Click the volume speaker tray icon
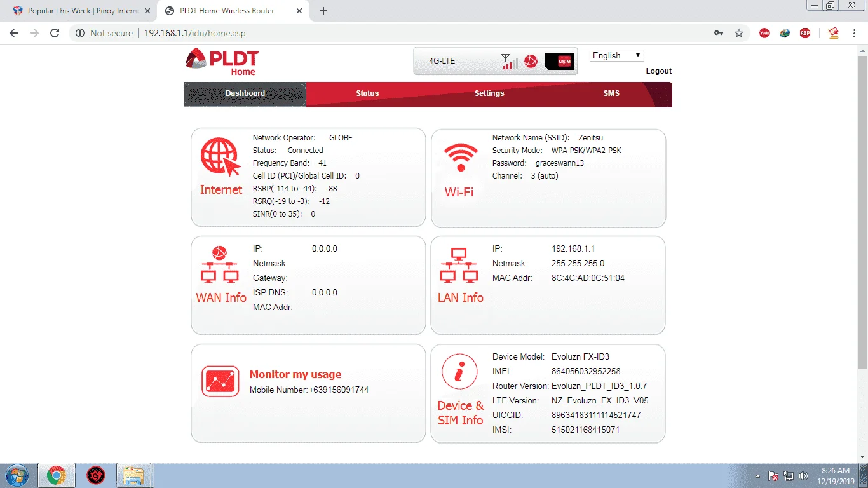 (803, 476)
